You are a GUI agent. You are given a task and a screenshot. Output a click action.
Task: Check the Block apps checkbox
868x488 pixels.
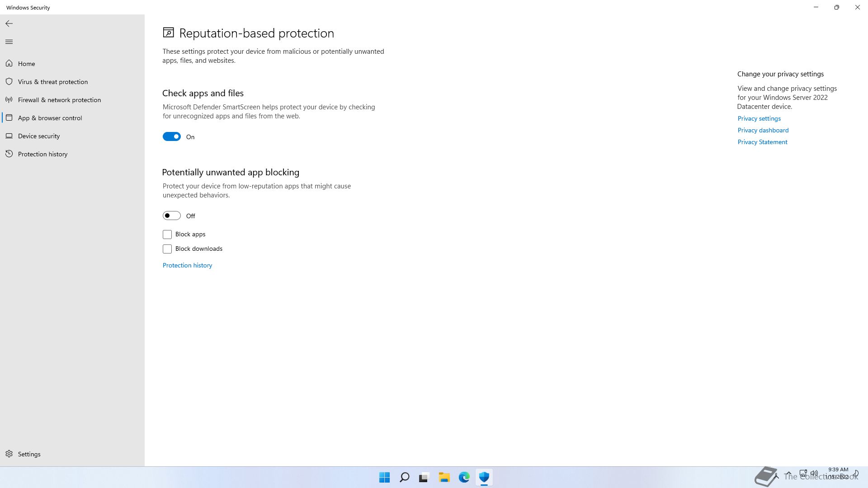(167, 234)
